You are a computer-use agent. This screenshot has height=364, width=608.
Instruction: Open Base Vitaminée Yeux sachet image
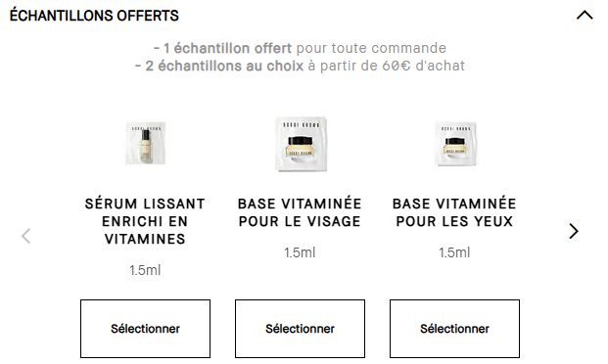tap(455, 144)
